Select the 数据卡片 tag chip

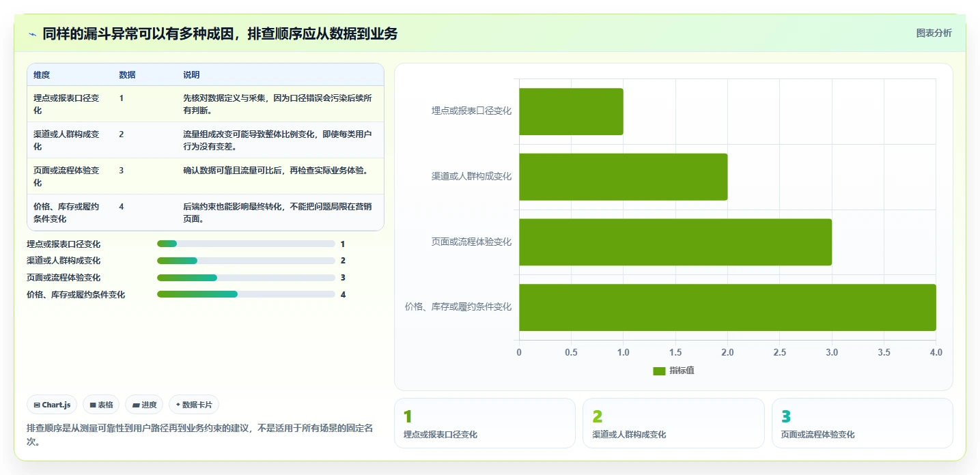194,405
